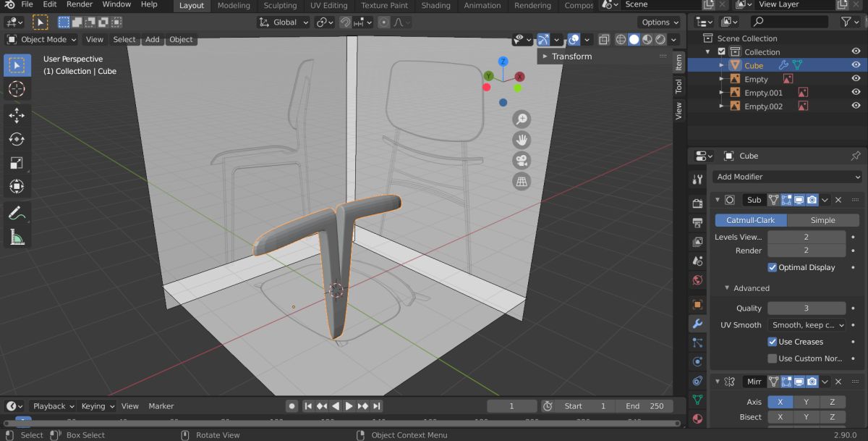The width and height of the screenshot is (868, 441).
Task: Toggle X-ray mode in viewport header
Action: (x=604, y=40)
